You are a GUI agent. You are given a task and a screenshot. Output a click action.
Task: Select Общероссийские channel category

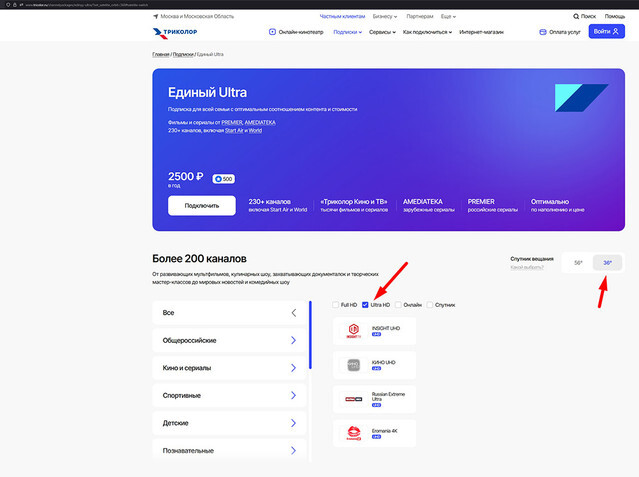[230, 340]
